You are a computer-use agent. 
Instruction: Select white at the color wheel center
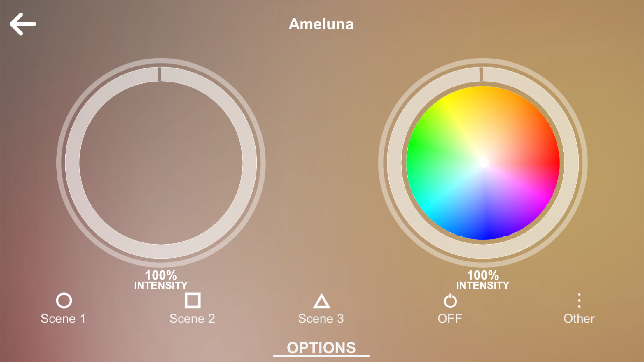tap(483, 163)
